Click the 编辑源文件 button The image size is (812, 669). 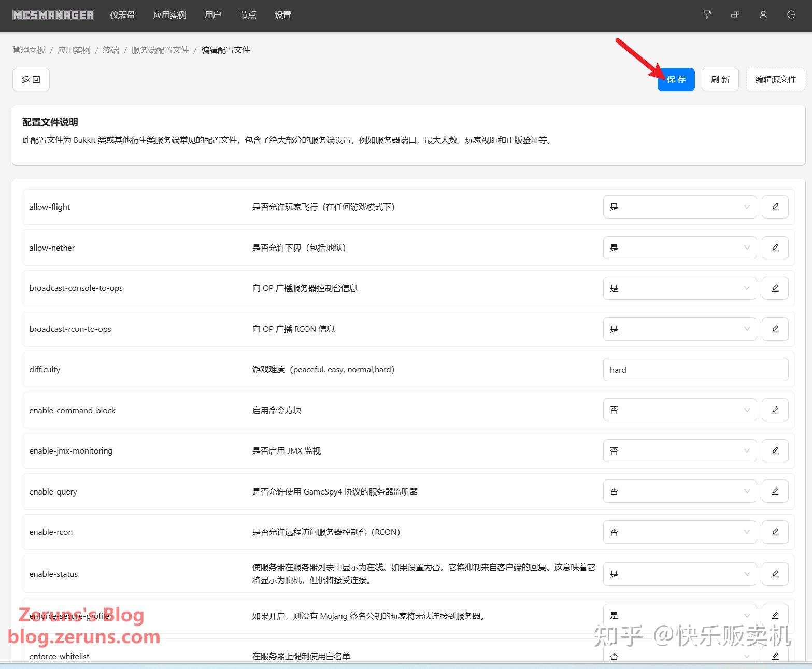pyautogui.click(x=776, y=79)
